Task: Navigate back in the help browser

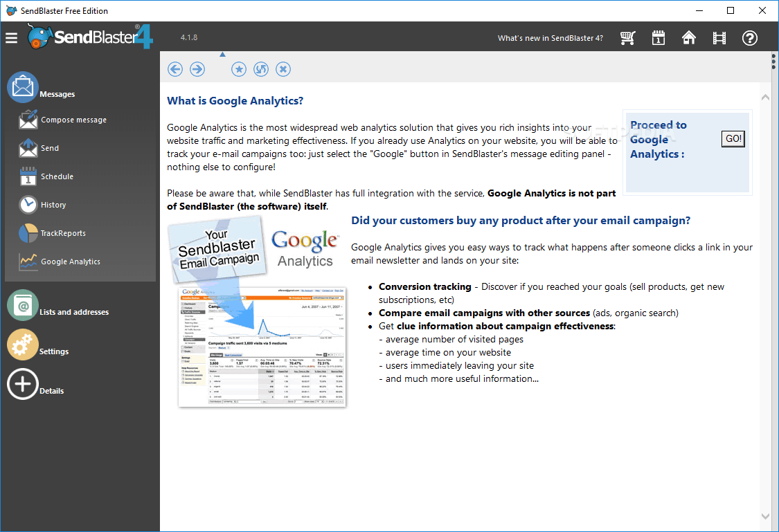Action: click(174, 69)
